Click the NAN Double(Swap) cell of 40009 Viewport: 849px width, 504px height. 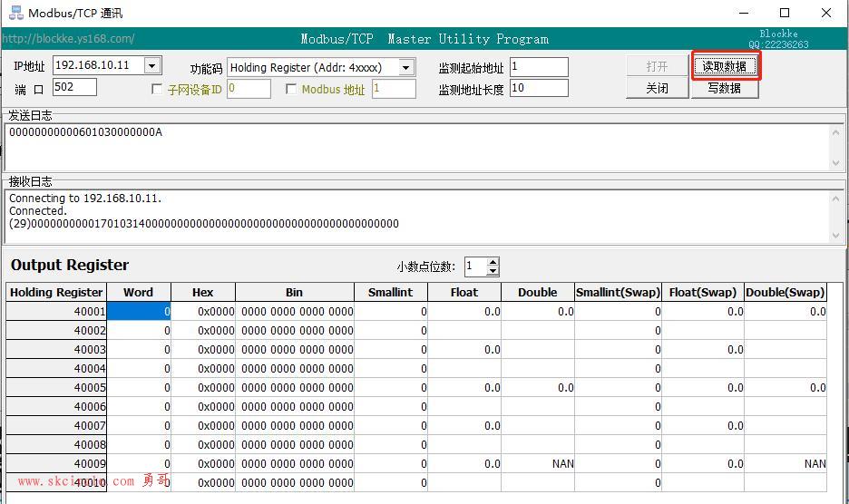tap(786, 463)
